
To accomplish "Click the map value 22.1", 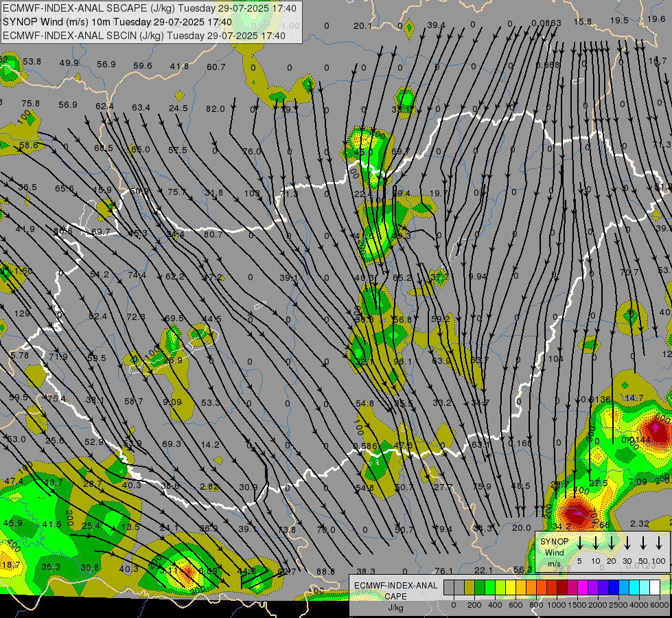I will (x=483, y=571).
